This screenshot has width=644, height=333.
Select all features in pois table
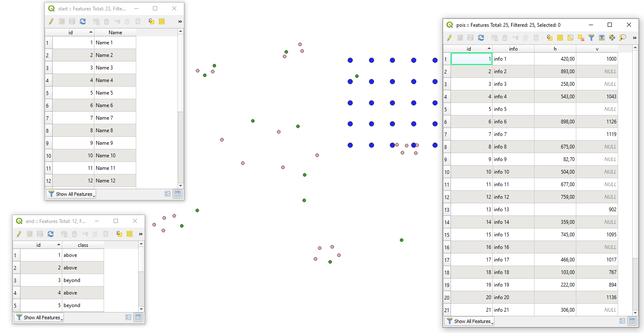coord(560,38)
